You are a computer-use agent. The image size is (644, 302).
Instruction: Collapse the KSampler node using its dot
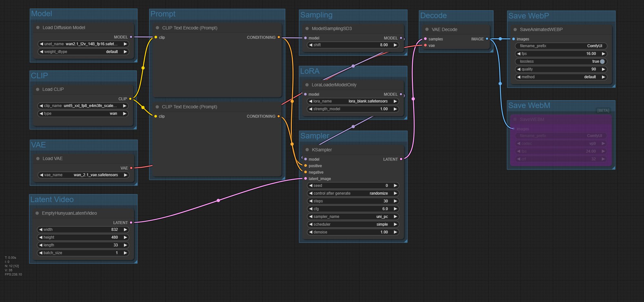click(307, 150)
